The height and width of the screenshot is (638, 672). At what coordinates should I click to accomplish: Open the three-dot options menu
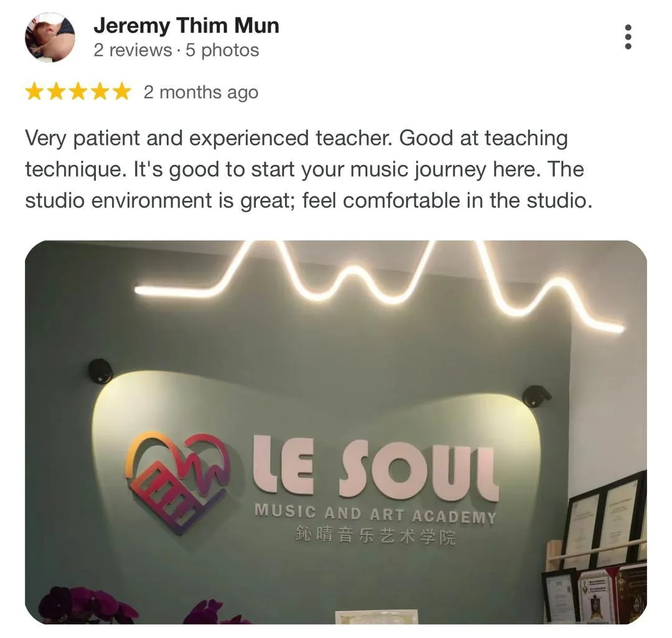(x=628, y=37)
